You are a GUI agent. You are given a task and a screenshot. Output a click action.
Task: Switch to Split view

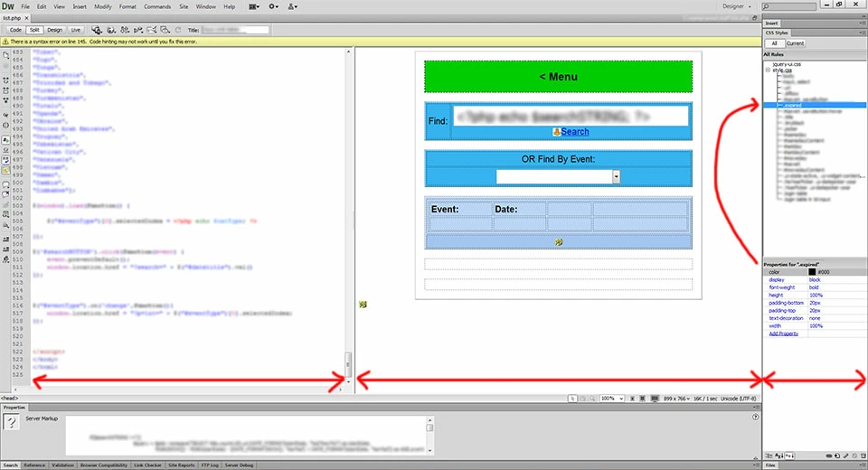click(x=34, y=30)
